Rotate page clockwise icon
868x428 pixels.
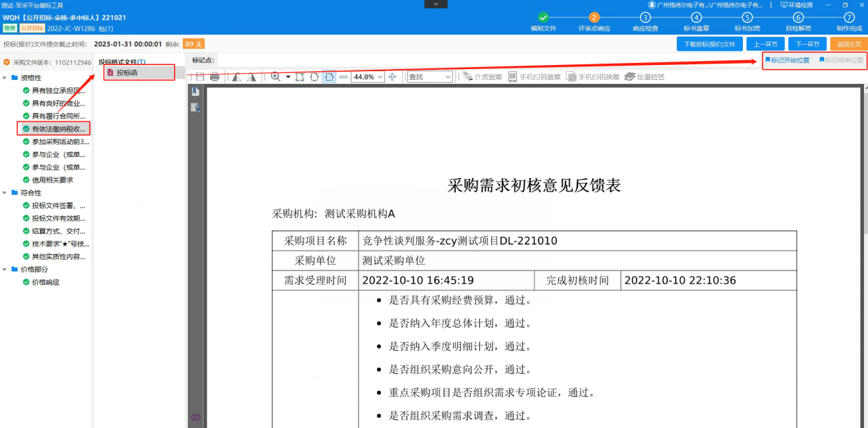coord(252,77)
